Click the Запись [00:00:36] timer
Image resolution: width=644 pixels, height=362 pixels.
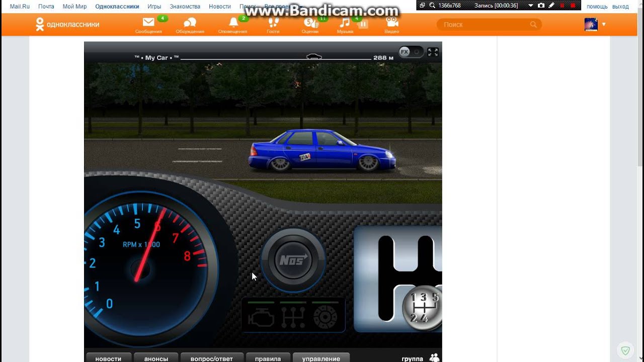(496, 6)
